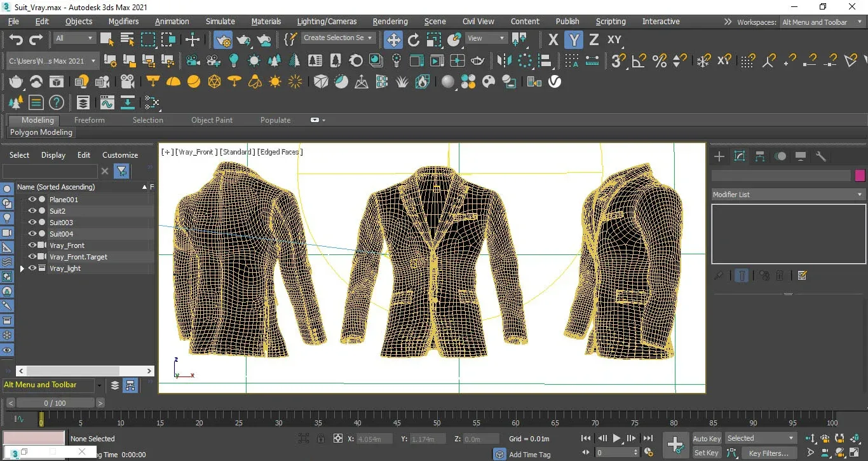The height and width of the screenshot is (461, 868).
Task: Open the Utilities wrench panel icon
Action: click(821, 156)
